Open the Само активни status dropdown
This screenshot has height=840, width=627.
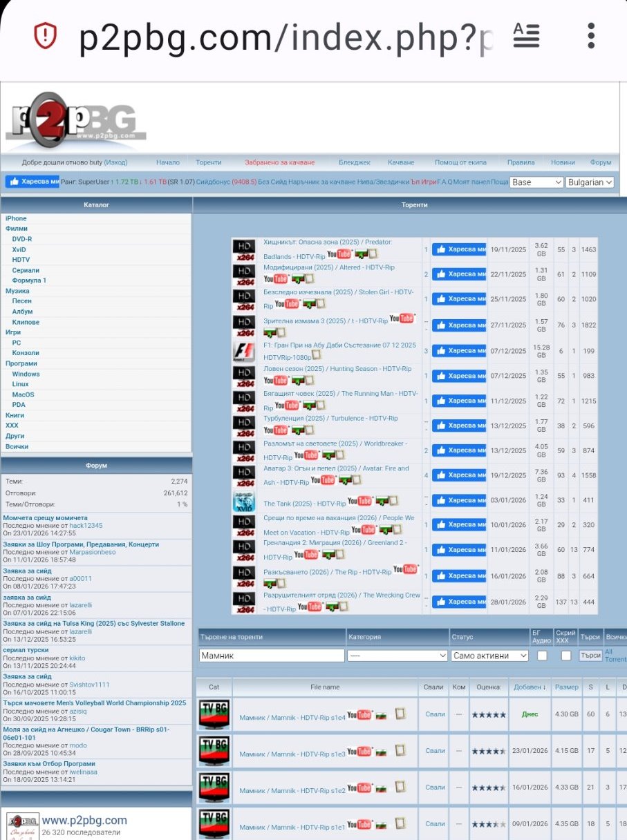click(489, 656)
